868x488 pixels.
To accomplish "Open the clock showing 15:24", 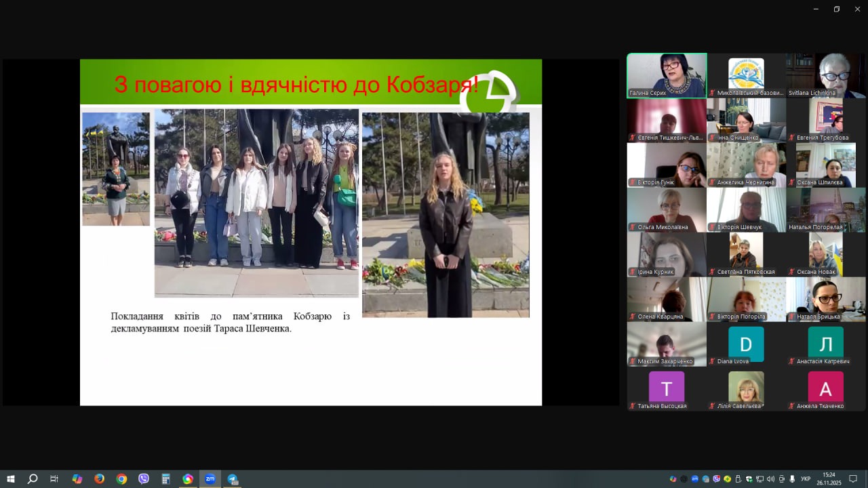I will pyautogui.click(x=829, y=479).
